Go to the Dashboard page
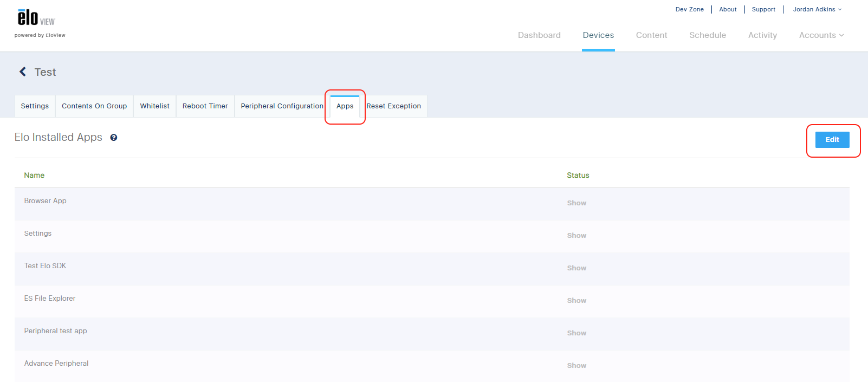The width and height of the screenshot is (868, 382). coord(539,35)
